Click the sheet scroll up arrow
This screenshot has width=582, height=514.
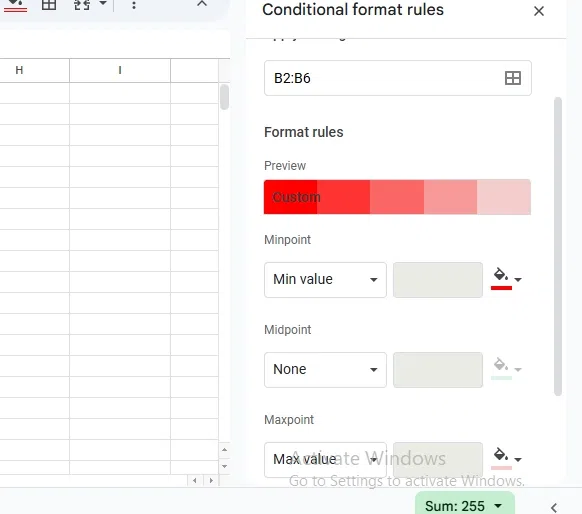click(224, 450)
